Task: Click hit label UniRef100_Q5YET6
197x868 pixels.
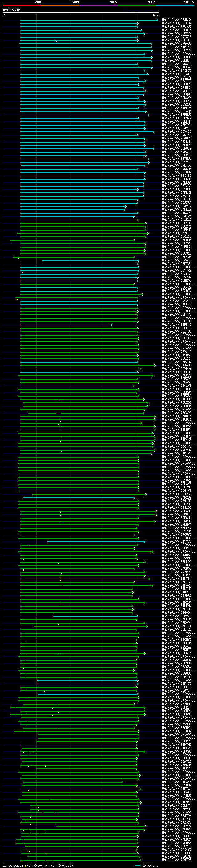Action: click(176, 233)
